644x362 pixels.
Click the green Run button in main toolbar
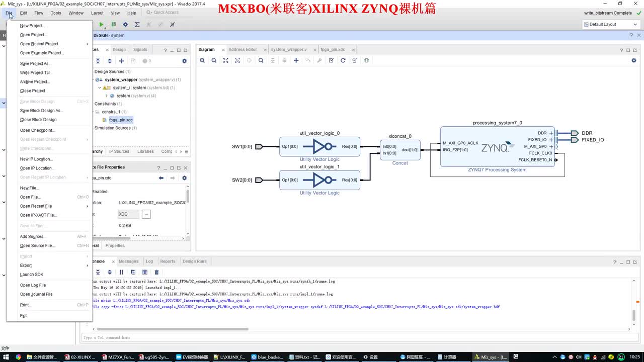point(102,24)
